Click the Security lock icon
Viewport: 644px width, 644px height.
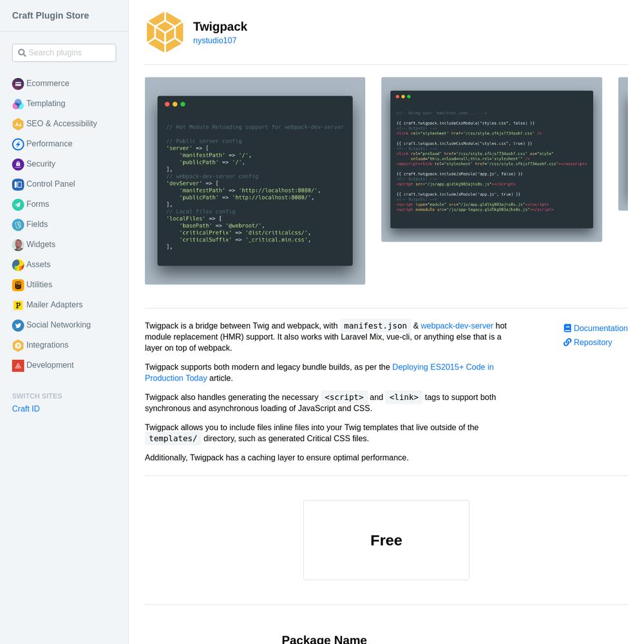point(18,164)
